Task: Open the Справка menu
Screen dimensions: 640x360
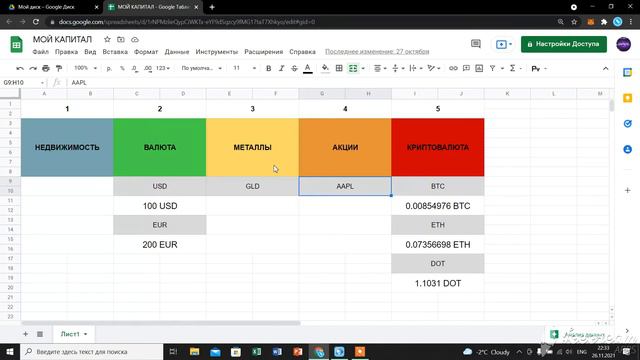Action: [x=302, y=52]
